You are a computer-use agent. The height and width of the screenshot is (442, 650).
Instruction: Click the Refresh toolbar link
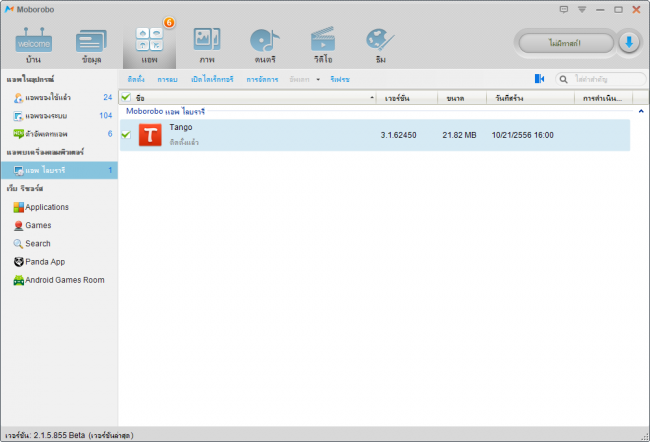340,79
